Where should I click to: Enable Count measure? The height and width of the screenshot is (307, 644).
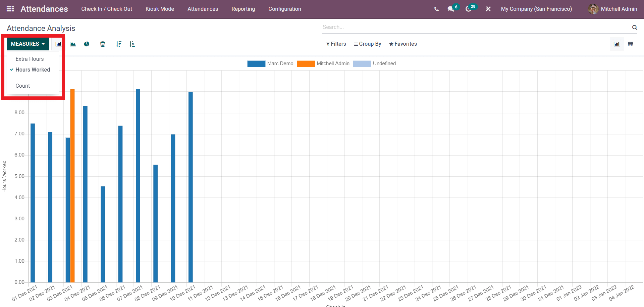point(33,86)
